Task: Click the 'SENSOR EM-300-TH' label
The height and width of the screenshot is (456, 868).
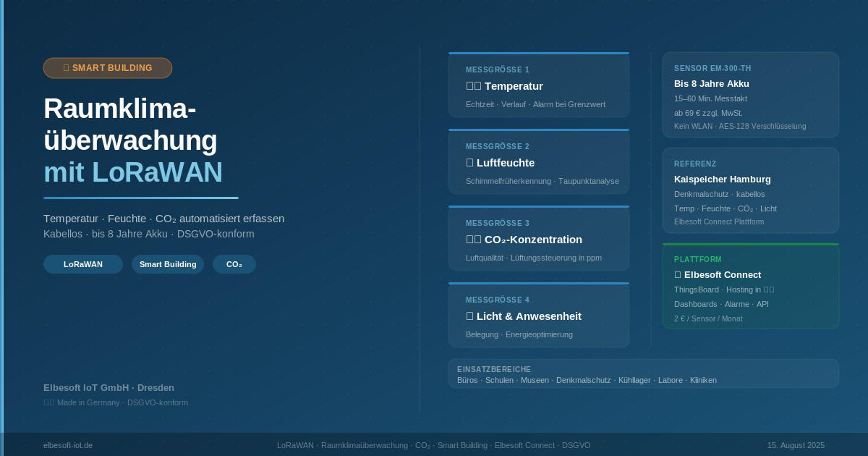Action: coord(712,68)
